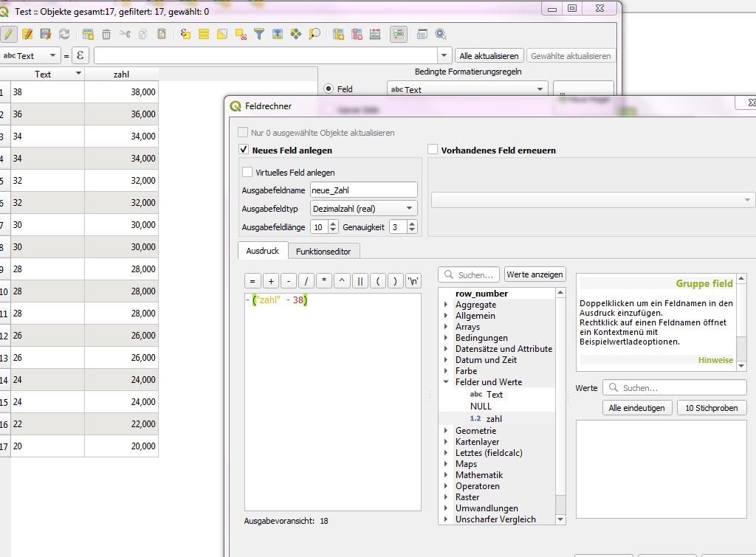756x557 pixels.
Task: Open the Ausgabefeldtyp dropdown
Action: point(363,209)
